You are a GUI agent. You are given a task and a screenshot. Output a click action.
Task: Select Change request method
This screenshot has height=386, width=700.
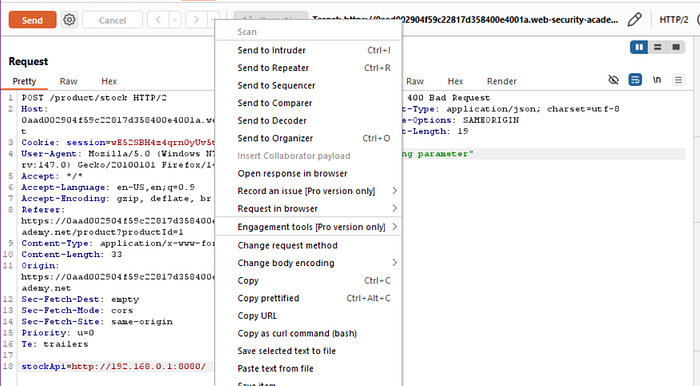pyautogui.click(x=308, y=245)
